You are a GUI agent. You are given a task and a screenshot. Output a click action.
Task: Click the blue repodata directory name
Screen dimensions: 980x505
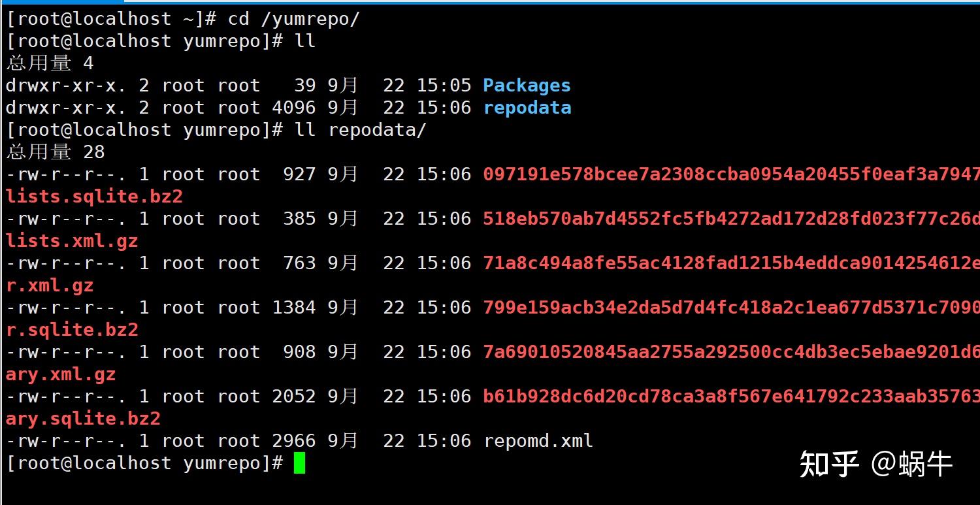tap(527, 108)
